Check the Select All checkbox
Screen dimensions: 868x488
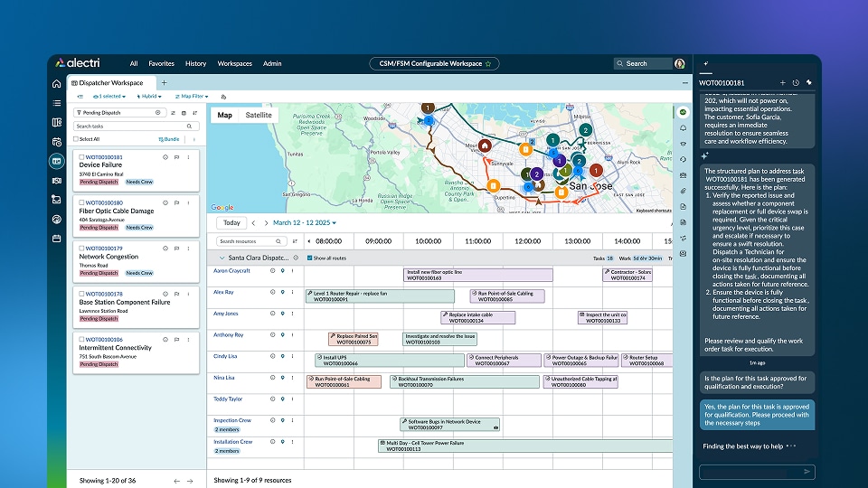click(76, 139)
